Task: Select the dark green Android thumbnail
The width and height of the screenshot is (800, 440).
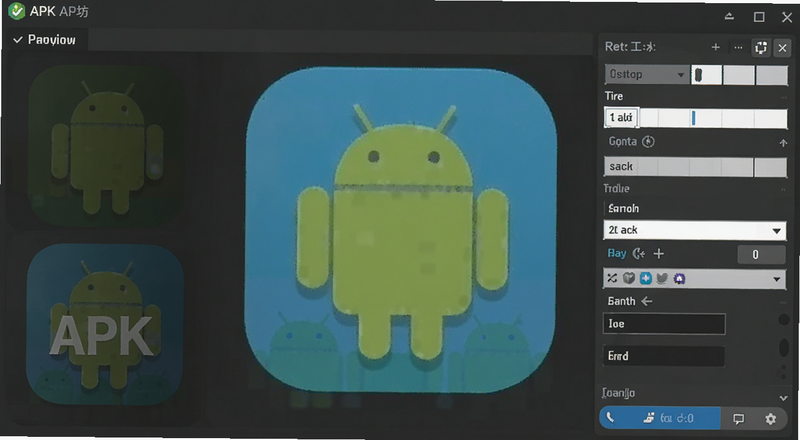Action: pyautogui.click(x=106, y=145)
